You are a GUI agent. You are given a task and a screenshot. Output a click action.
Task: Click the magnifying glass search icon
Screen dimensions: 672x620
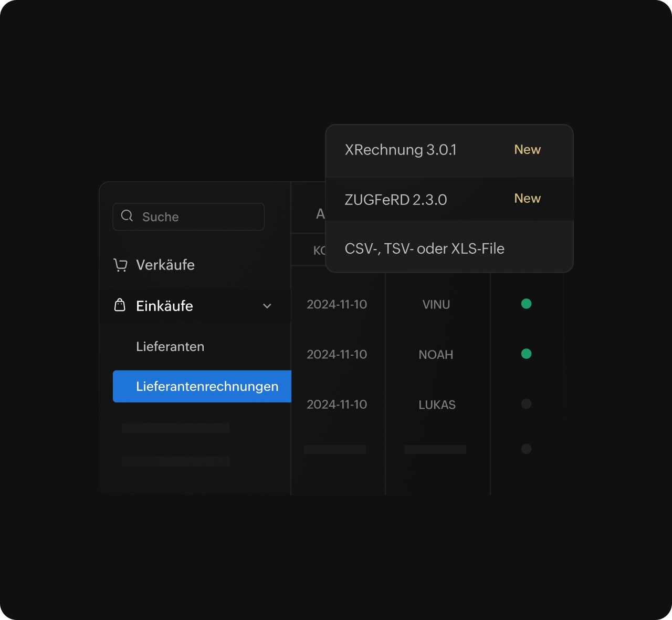pyautogui.click(x=127, y=216)
